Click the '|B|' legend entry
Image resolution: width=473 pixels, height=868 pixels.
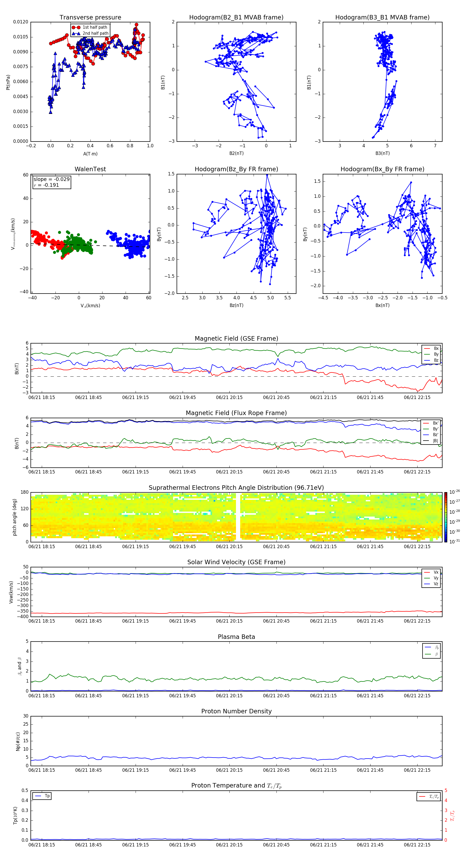point(431,441)
